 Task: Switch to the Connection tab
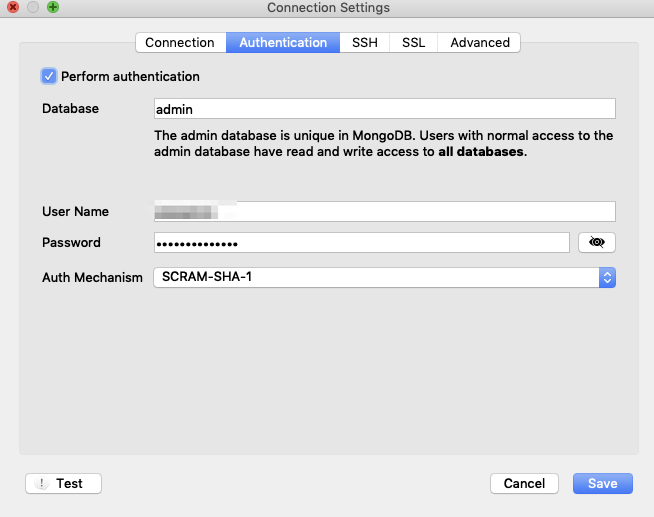click(180, 43)
